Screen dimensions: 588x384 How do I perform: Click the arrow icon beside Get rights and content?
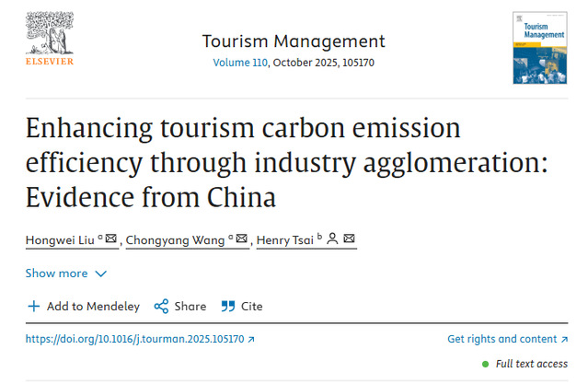(564, 340)
